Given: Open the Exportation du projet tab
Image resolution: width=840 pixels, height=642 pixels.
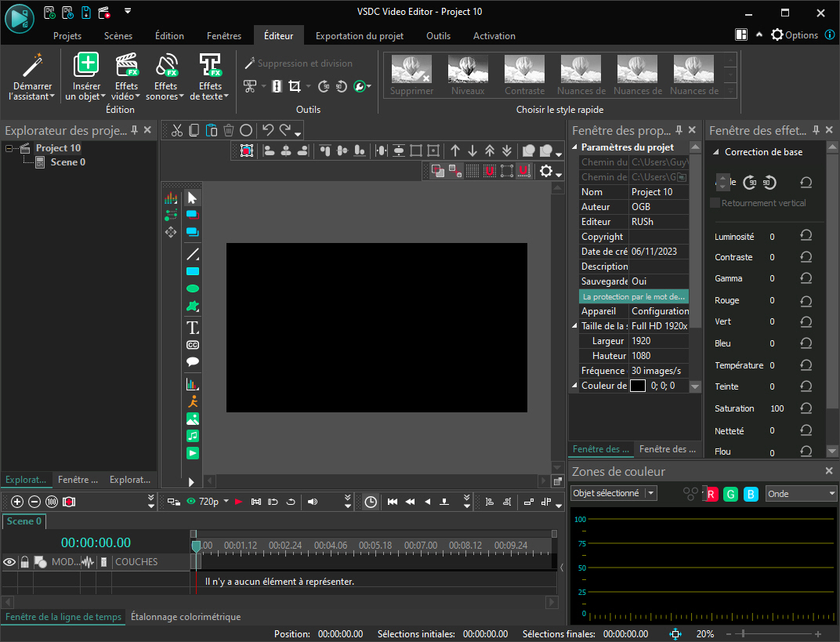Looking at the screenshot, I should (x=360, y=36).
